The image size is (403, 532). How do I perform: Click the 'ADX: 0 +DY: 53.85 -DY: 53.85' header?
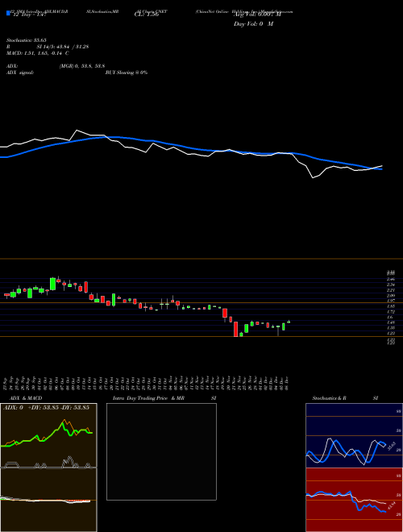click(x=46, y=407)
